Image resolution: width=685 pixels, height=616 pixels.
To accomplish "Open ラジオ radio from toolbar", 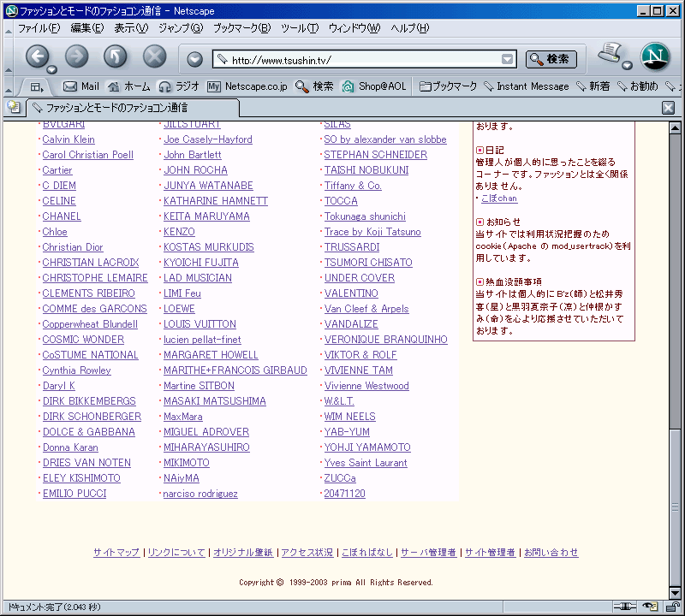I will coord(179,86).
